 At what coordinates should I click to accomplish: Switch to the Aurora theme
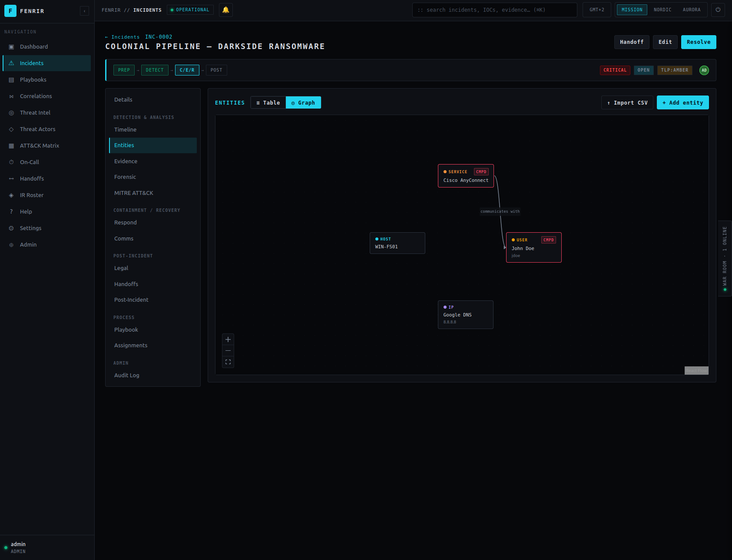pyautogui.click(x=692, y=10)
